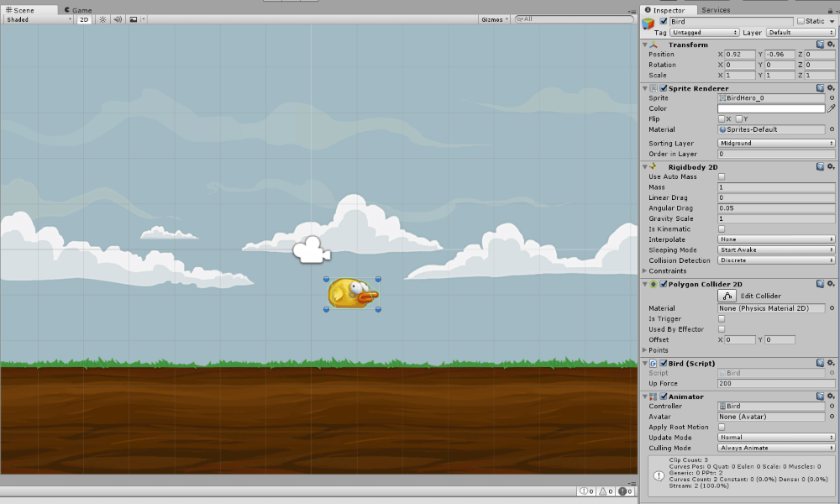Open the Polygon Collider 2D help icon

pyautogui.click(x=820, y=284)
